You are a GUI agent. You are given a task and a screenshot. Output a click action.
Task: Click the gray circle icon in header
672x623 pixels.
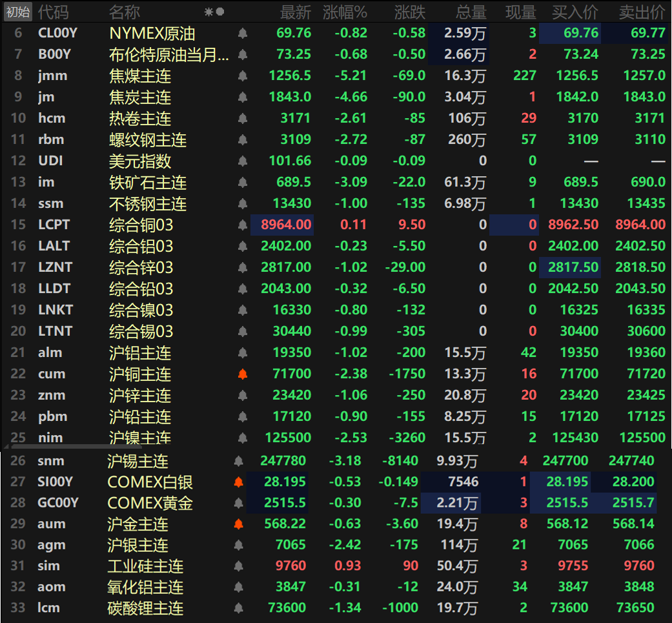[x=220, y=12]
